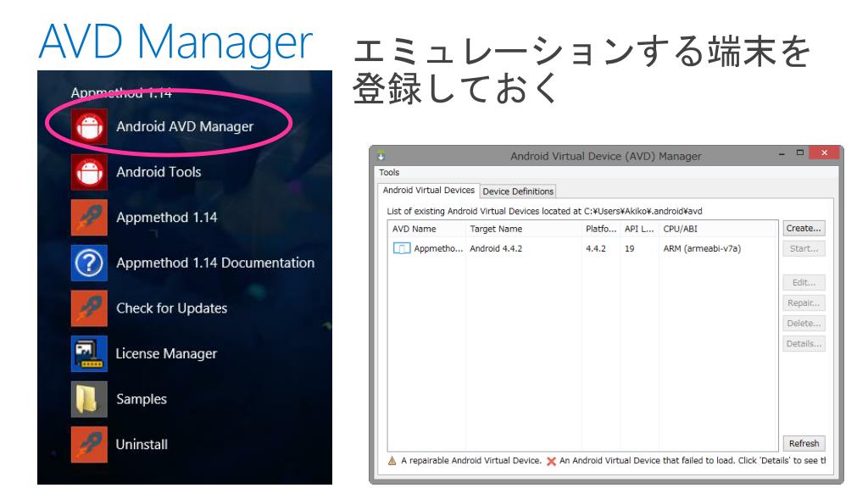The height and width of the screenshot is (488, 868).
Task: Click the Create... button
Action: click(804, 229)
